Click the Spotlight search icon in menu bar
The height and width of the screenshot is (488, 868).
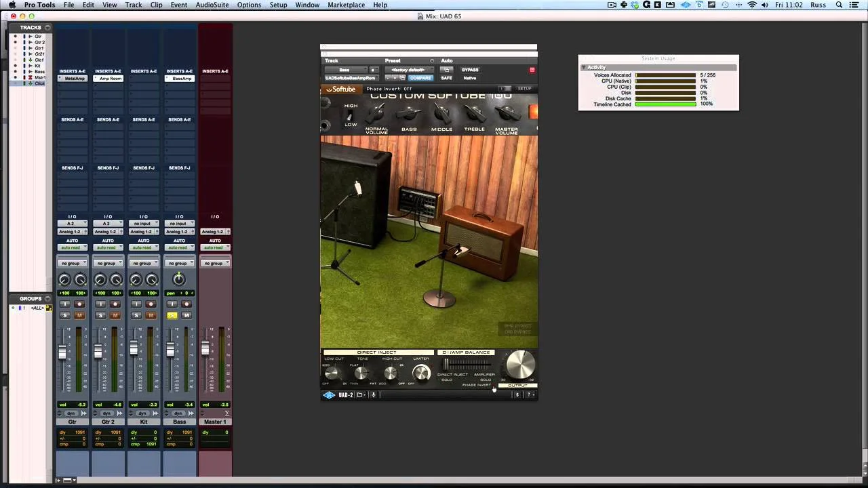pyautogui.click(x=839, y=5)
